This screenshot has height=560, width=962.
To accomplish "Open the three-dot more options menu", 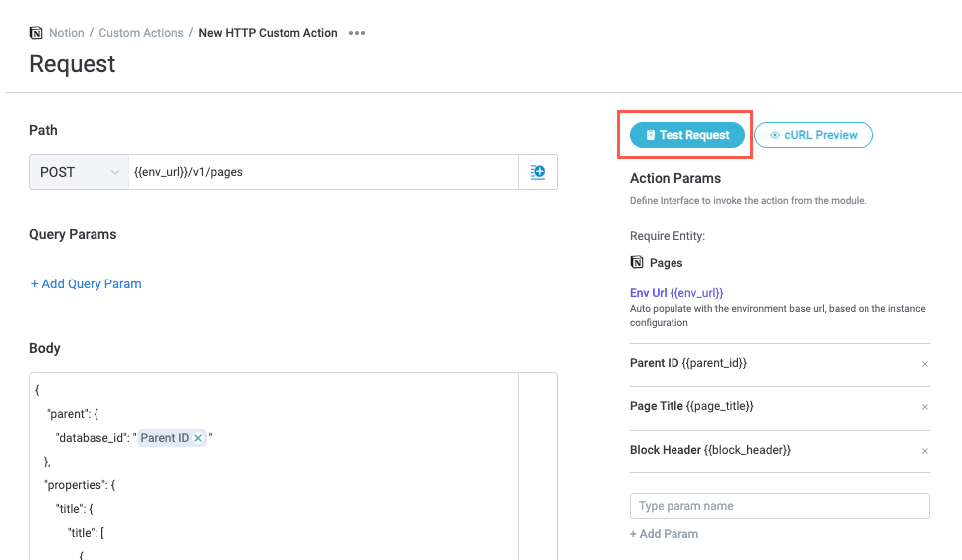I will [x=357, y=33].
